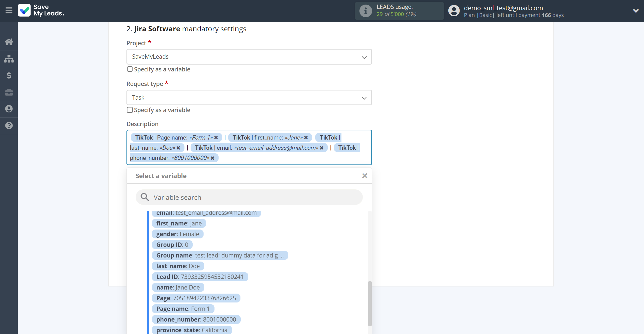Select the Page: 7051894223376826625 variable
Screen dimensions: 644x334
tap(196, 298)
